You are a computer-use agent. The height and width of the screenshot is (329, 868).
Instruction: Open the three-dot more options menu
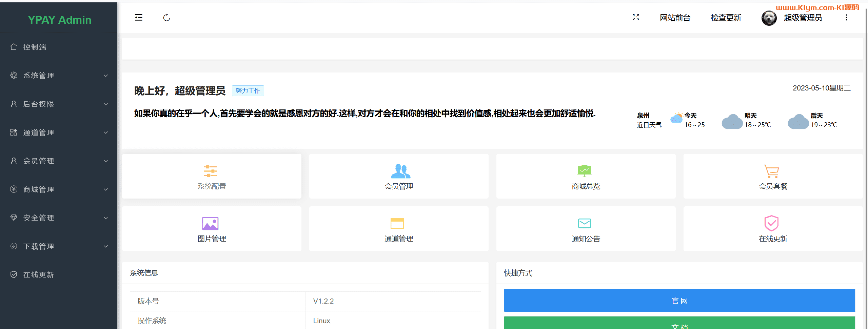(846, 18)
